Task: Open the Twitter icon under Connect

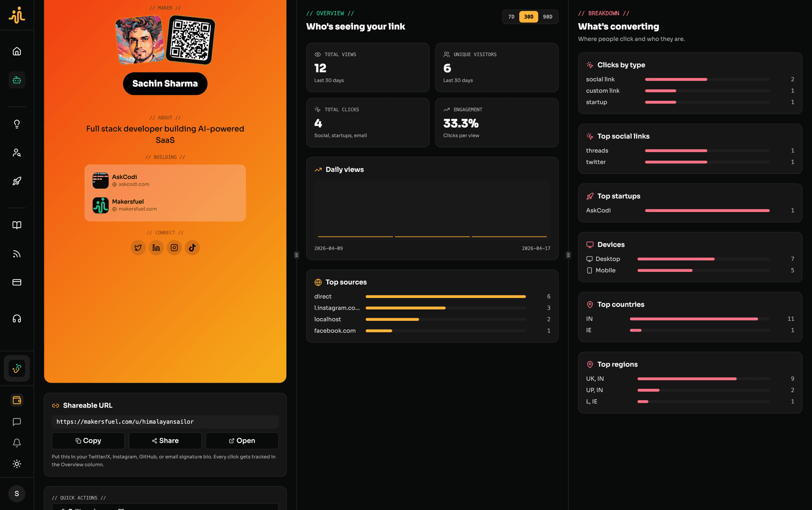Action: [x=138, y=248]
